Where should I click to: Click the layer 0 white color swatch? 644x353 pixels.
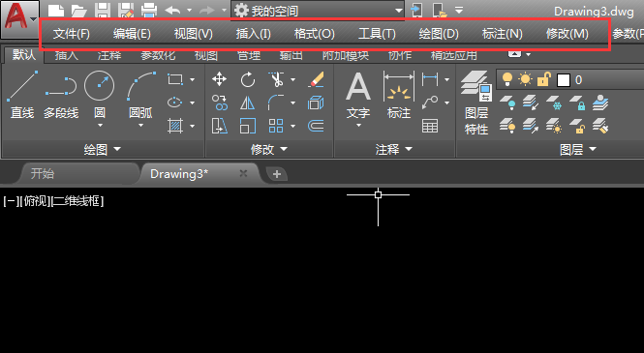pyautogui.click(x=564, y=80)
